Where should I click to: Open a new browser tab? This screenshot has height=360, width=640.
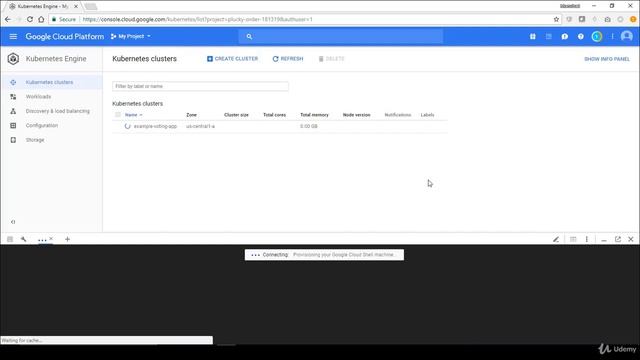pyautogui.click(x=91, y=7)
